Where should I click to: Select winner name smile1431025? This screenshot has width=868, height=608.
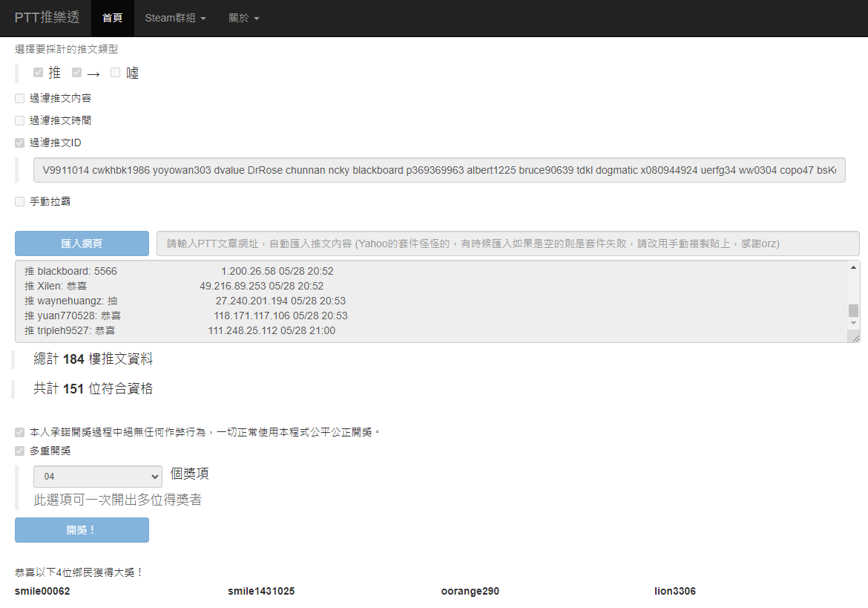261,591
